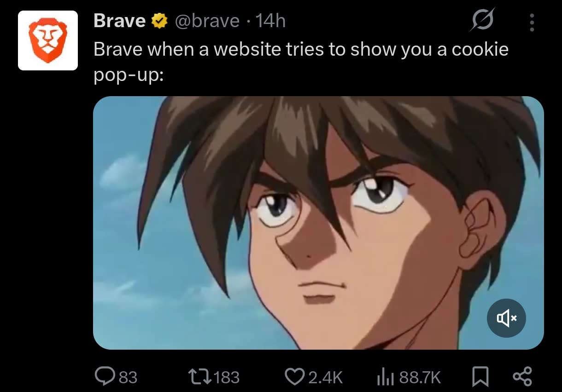The width and height of the screenshot is (562, 392).
Task: Like the post with the heart icon
Action: click(x=296, y=377)
